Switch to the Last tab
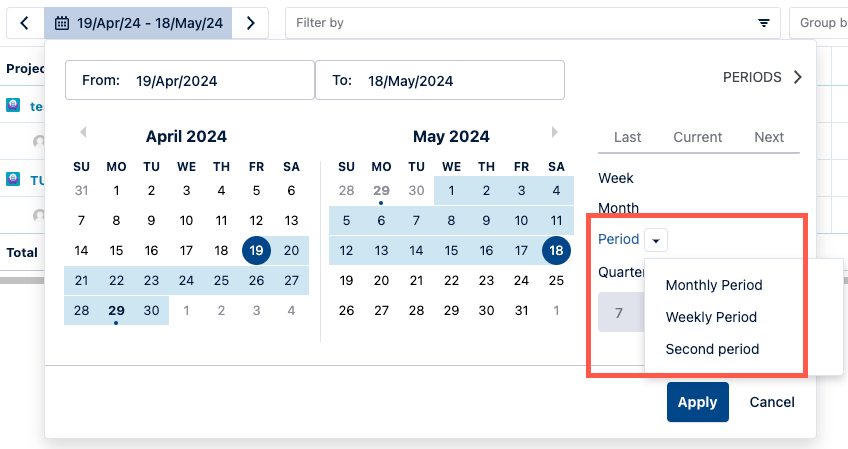Image resolution: width=848 pixels, height=449 pixels. click(x=628, y=137)
